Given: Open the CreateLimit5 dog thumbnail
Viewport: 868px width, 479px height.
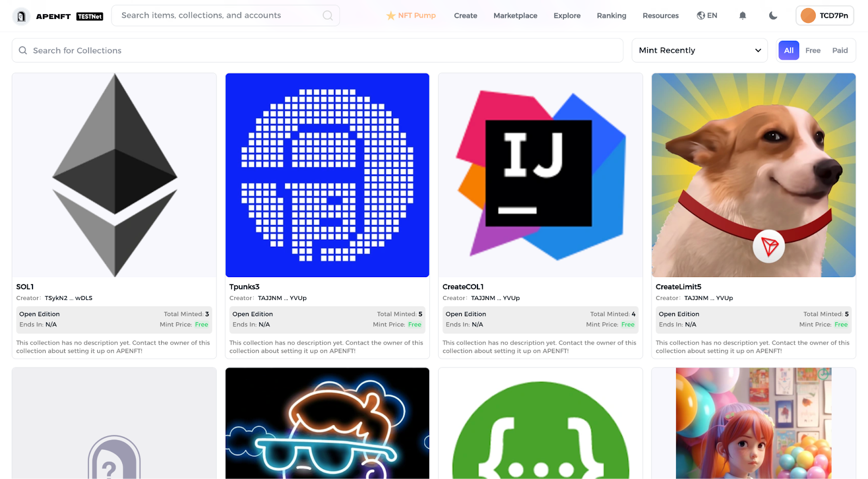Looking at the screenshot, I should pos(754,175).
